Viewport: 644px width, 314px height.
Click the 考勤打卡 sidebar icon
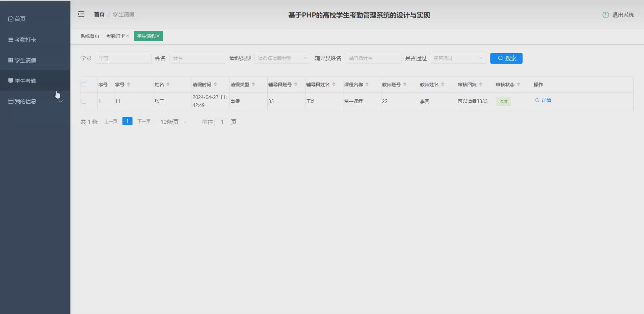tap(10, 40)
